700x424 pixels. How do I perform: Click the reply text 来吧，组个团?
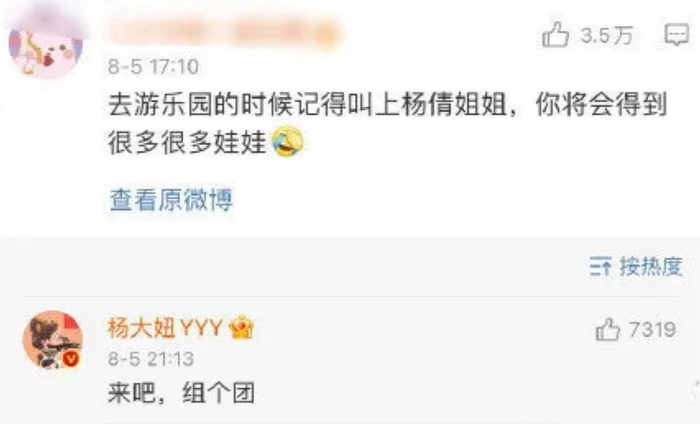coord(181,393)
